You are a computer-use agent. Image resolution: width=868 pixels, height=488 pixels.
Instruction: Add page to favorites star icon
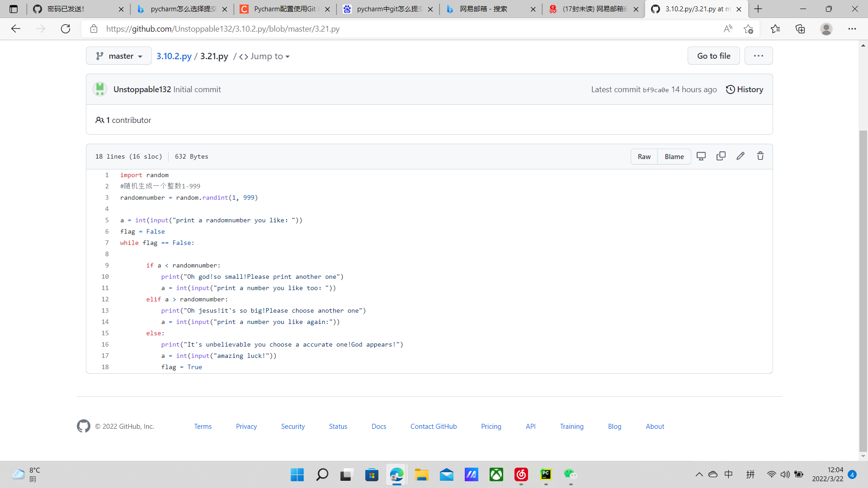748,29
